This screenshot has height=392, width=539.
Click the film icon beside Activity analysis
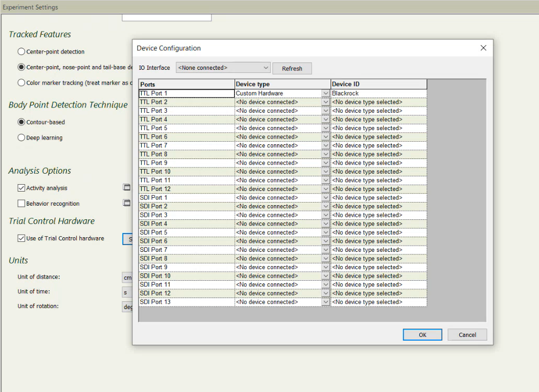(x=126, y=187)
